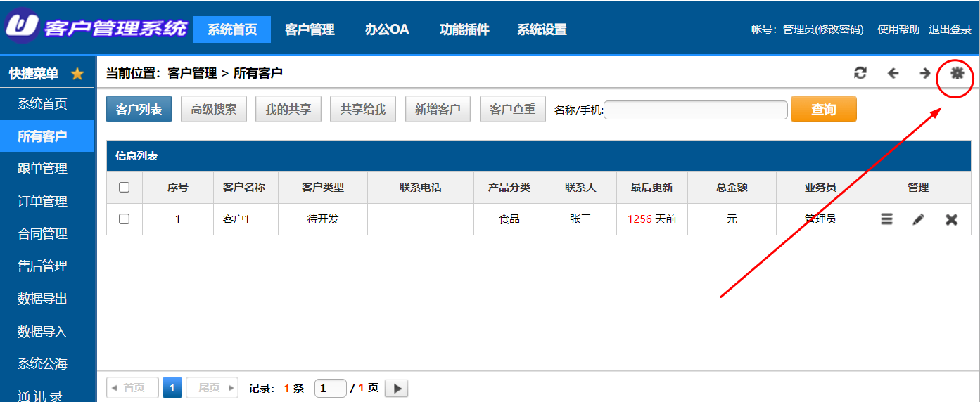Open the 功能插件 top menu
The image size is (980, 402).
[x=464, y=30]
